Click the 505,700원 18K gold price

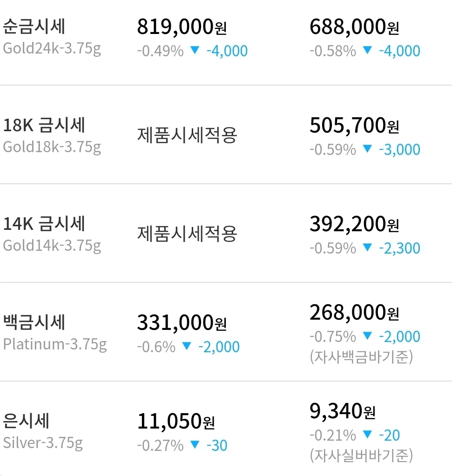[x=354, y=125]
